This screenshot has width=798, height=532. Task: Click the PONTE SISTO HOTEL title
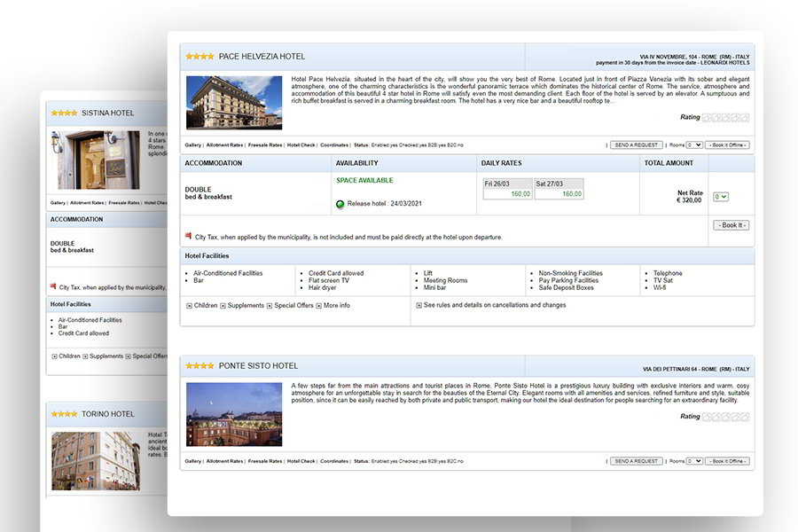259,365
